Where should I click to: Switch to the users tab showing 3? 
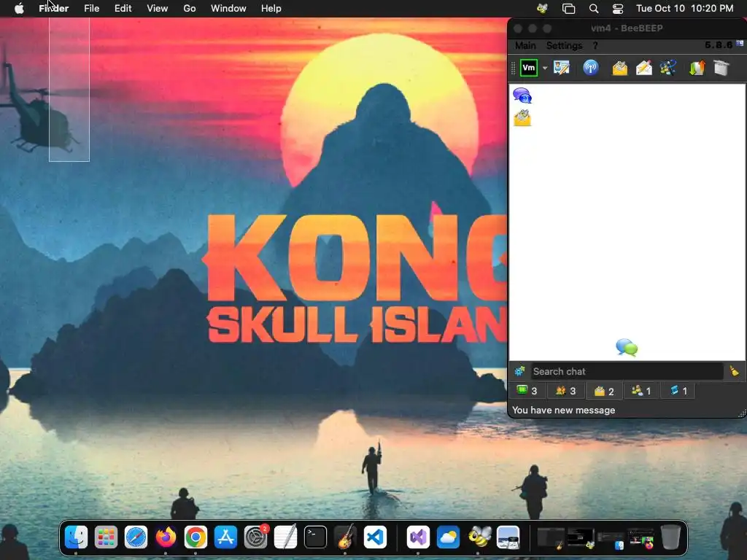(x=566, y=391)
